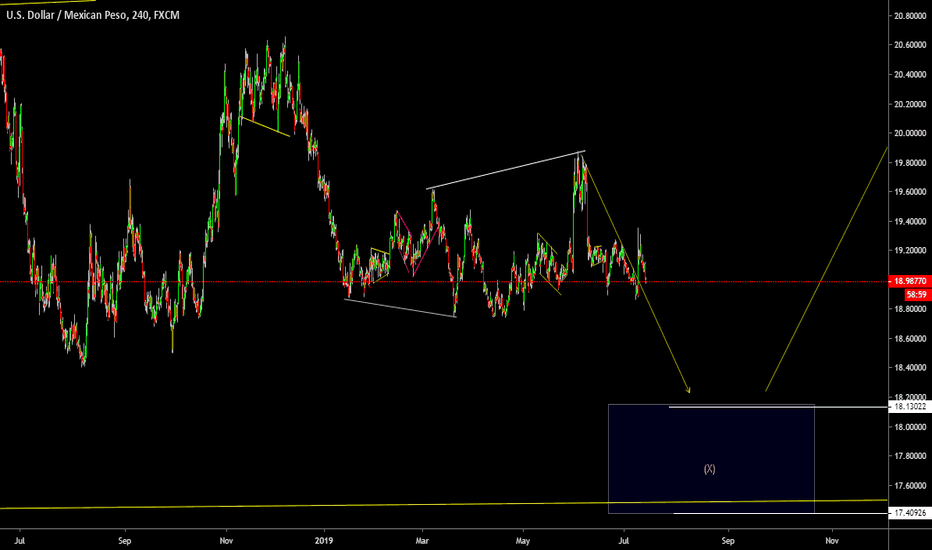Screen dimensions: 932x550
Task: Click the 19.20000 price axis label
Action: pyautogui.click(x=910, y=251)
